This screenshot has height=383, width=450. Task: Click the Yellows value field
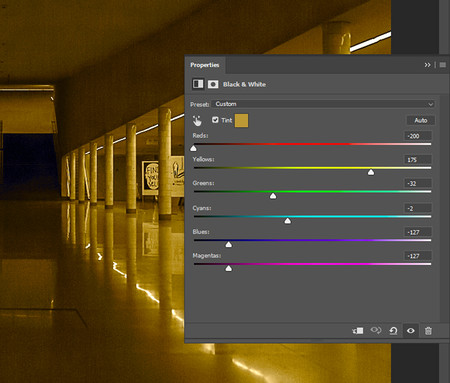coord(418,159)
